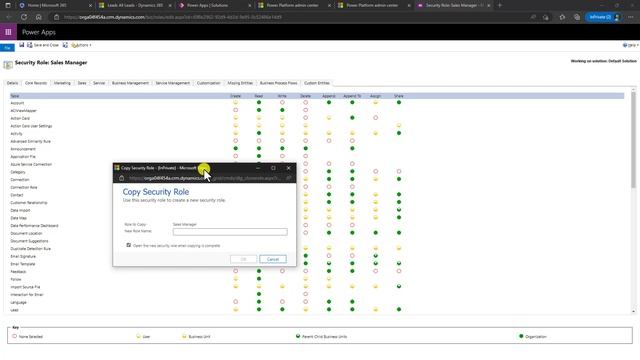The image size is (640, 360).
Task: Click the security role icon beside the title
Action: pos(8,65)
